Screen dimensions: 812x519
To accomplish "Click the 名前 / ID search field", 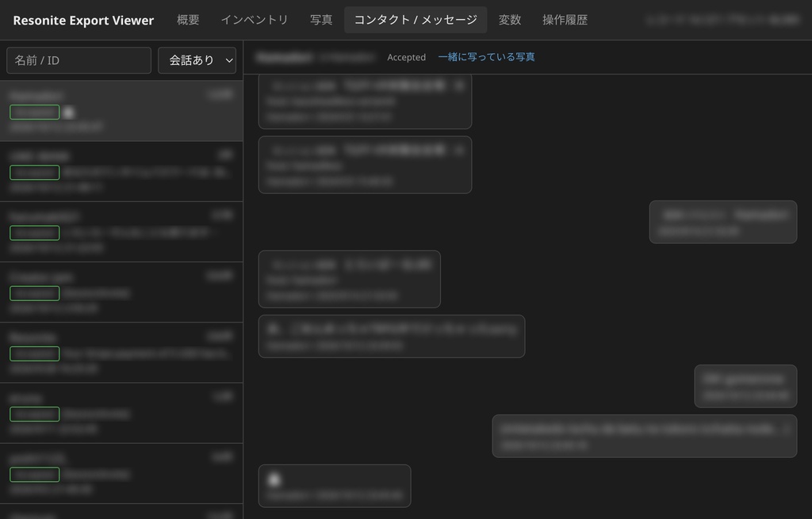I will (79, 60).
